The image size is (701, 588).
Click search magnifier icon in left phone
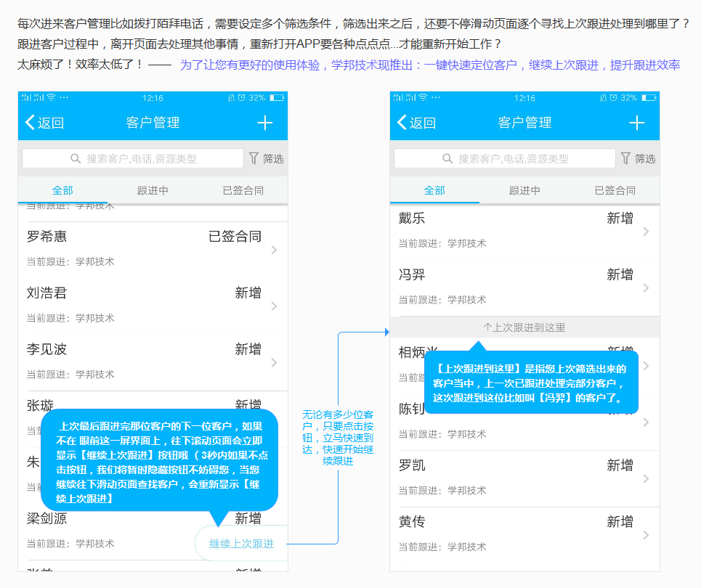coord(76,159)
